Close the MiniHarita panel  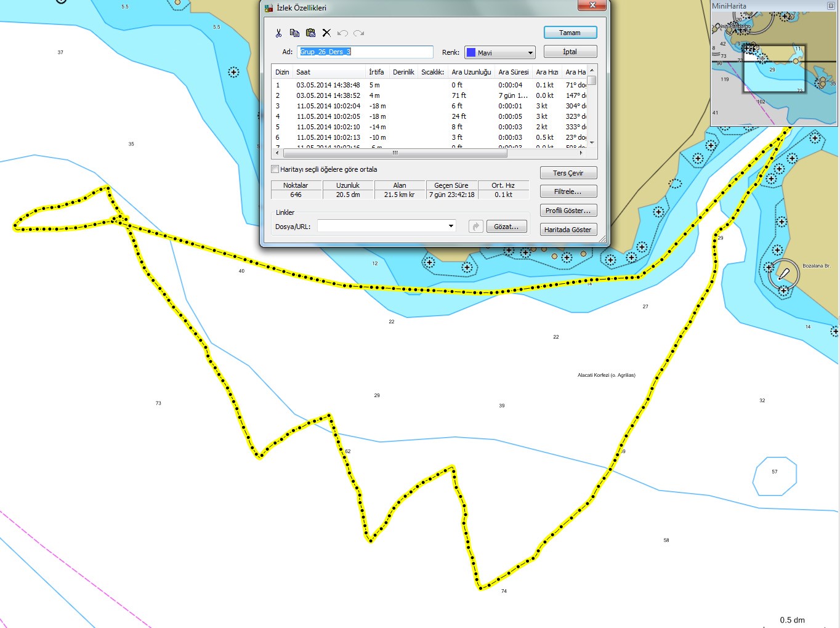coord(830,6)
